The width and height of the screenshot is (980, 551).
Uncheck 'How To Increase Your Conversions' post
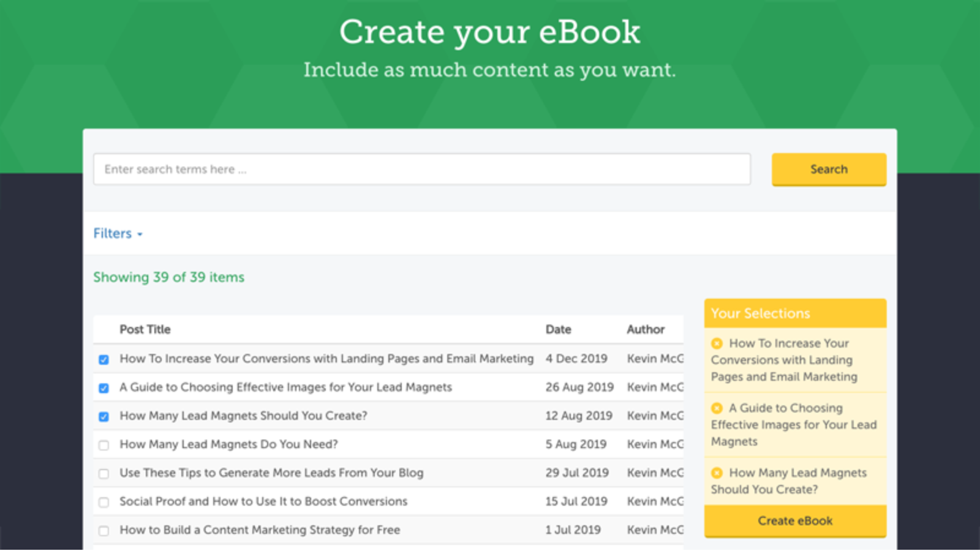(103, 359)
